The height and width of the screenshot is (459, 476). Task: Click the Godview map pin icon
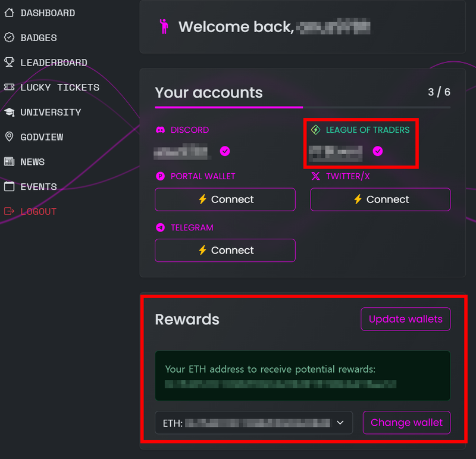10,137
